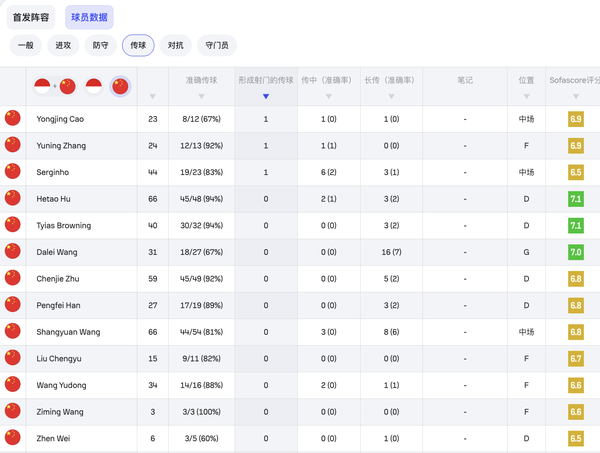The height and width of the screenshot is (453, 600).
Task: Click China flag icon beside Zhen Wei
Action: click(x=13, y=437)
